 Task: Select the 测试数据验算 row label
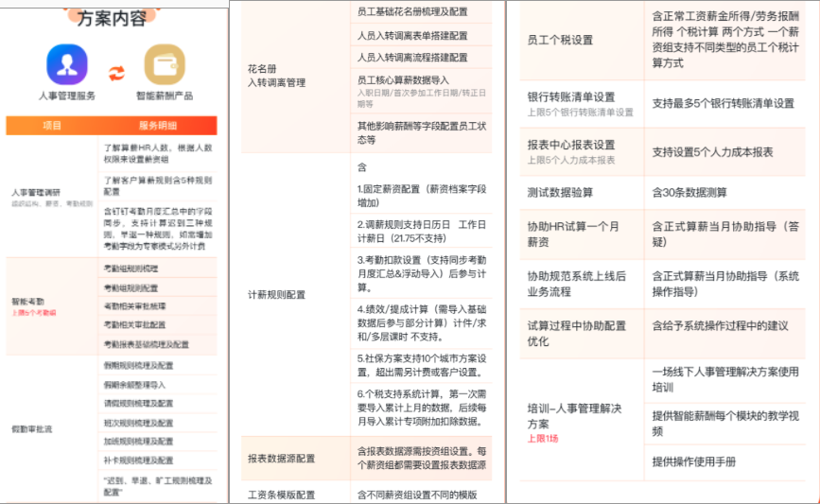click(x=560, y=192)
